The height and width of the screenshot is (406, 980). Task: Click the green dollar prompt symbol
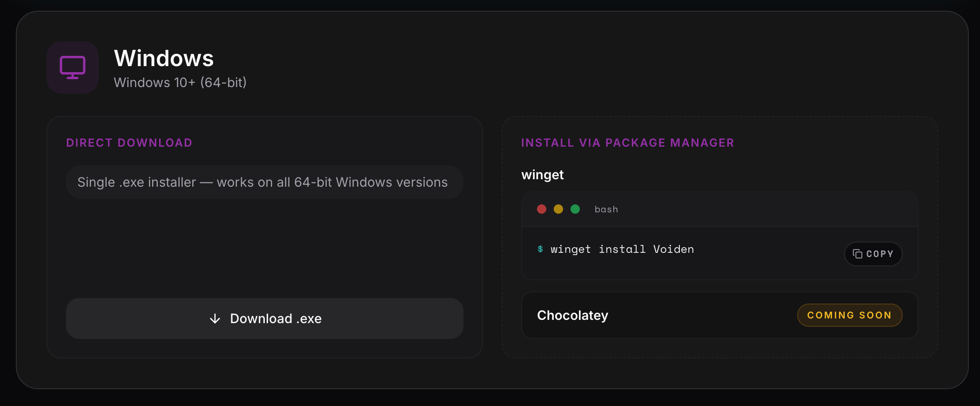[x=540, y=249]
